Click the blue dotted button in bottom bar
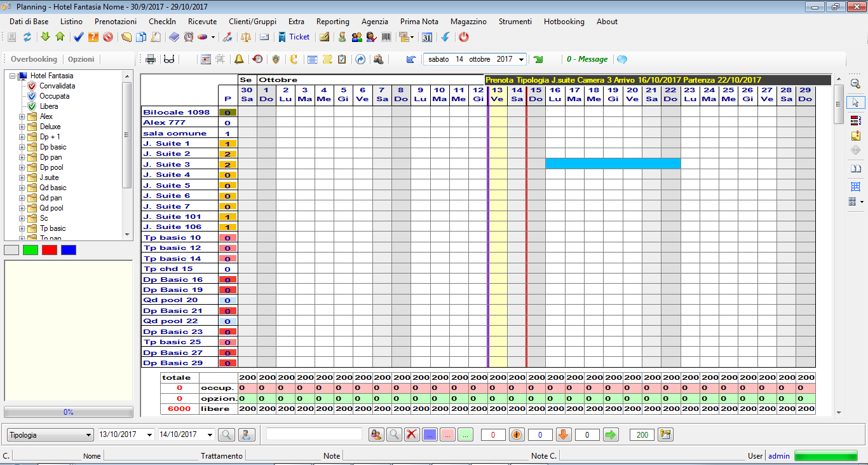This screenshot has width=868, height=465. 430,434
